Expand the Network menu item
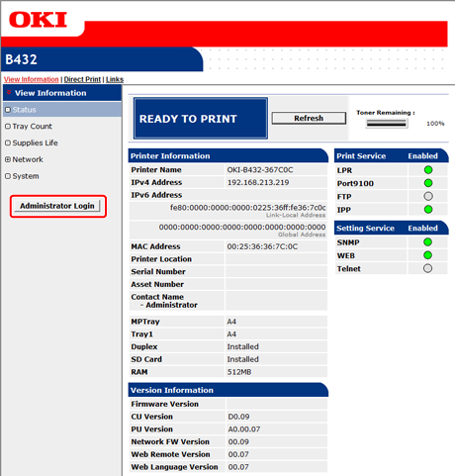455x476 pixels. tap(24, 159)
